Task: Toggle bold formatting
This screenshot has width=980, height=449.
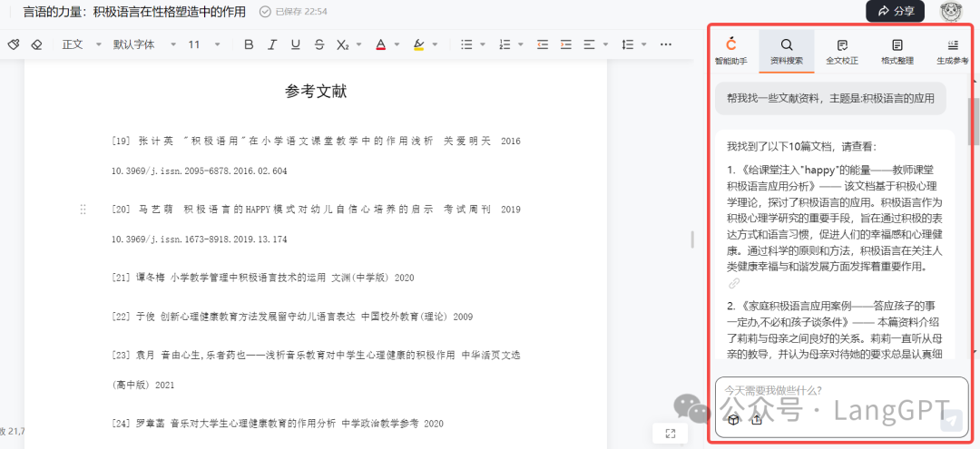Action: (x=249, y=44)
